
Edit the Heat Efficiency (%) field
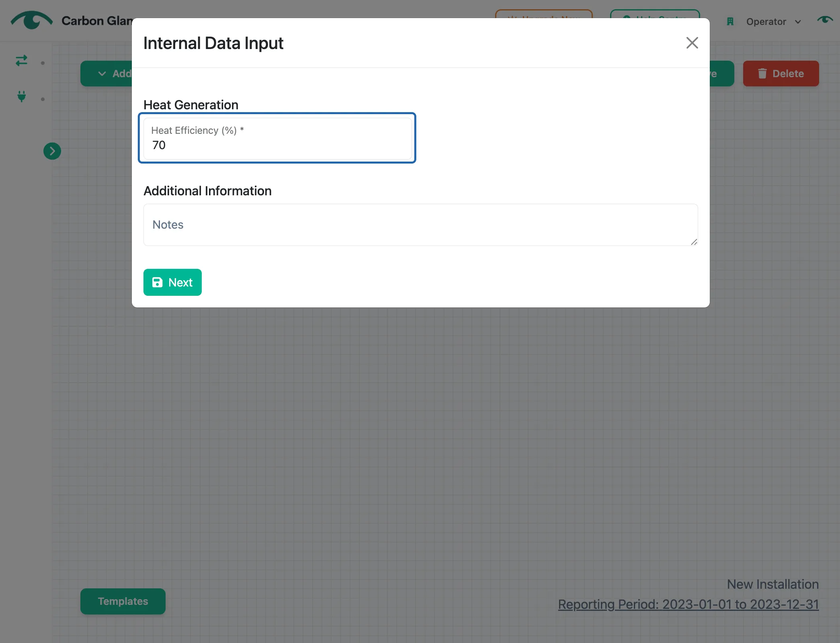point(277,138)
